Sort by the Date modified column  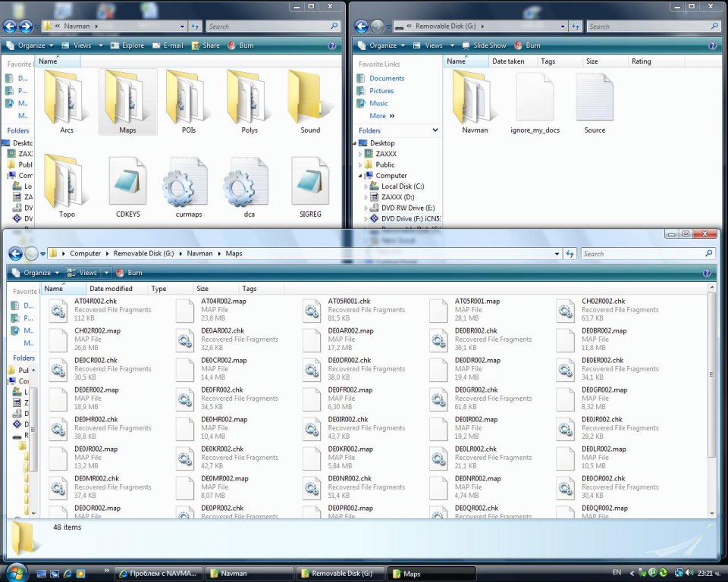[x=111, y=289]
